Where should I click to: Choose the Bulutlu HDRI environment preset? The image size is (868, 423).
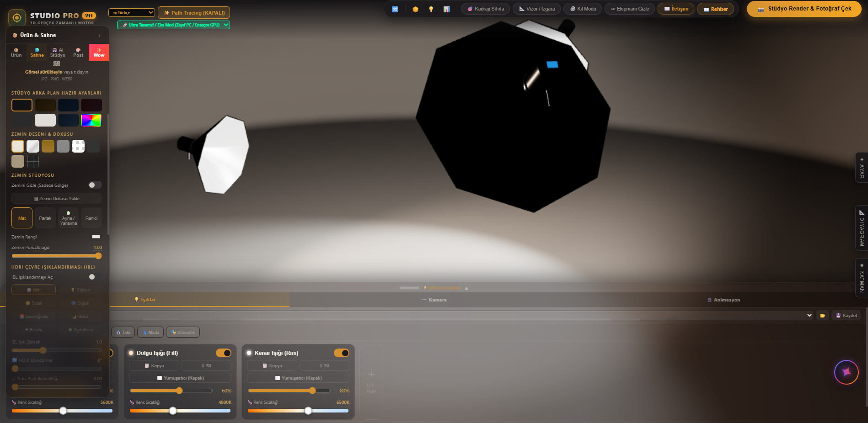[34, 330]
